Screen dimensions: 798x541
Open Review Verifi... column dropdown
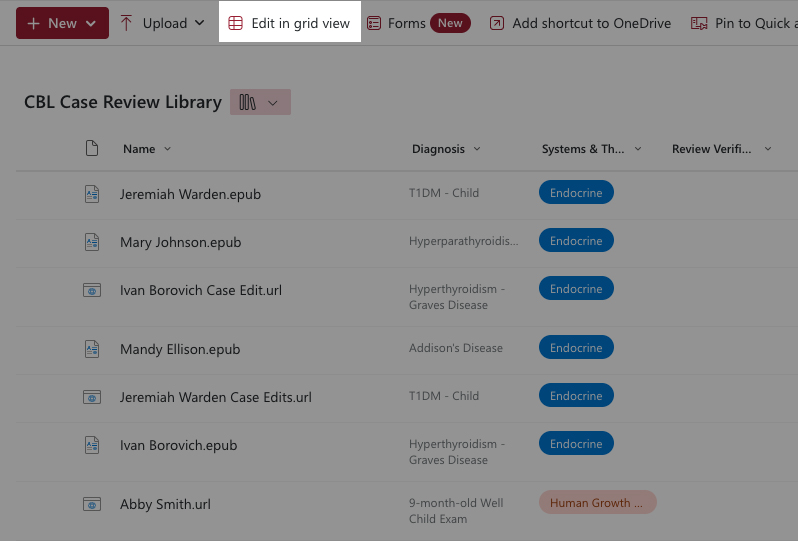pyautogui.click(x=721, y=149)
